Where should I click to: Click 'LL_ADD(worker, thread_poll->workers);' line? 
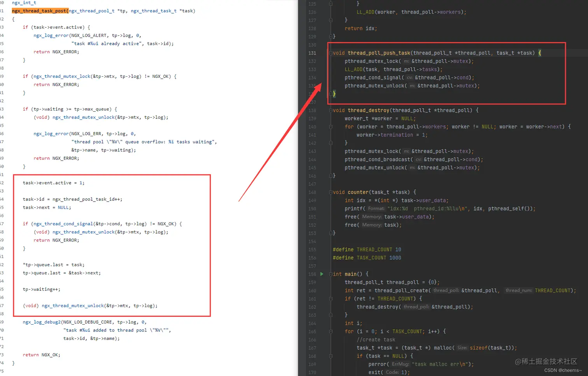pyautogui.click(x=411, y=12)
